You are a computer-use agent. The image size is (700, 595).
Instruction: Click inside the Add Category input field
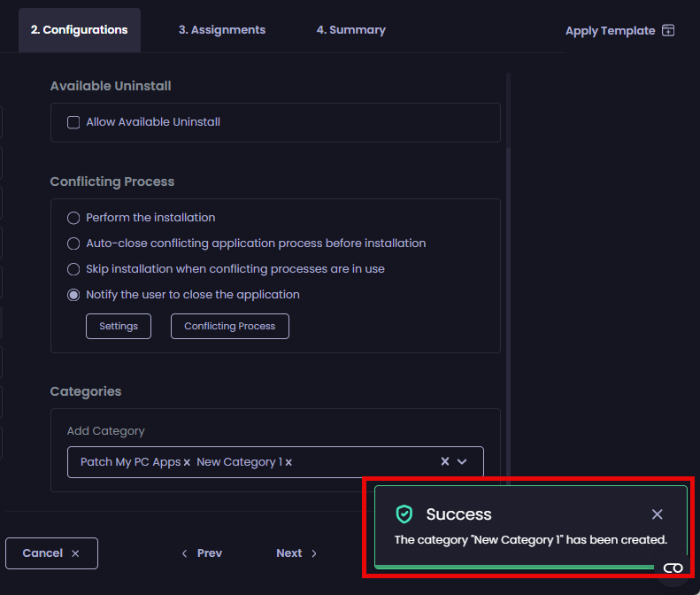[363, 462]
